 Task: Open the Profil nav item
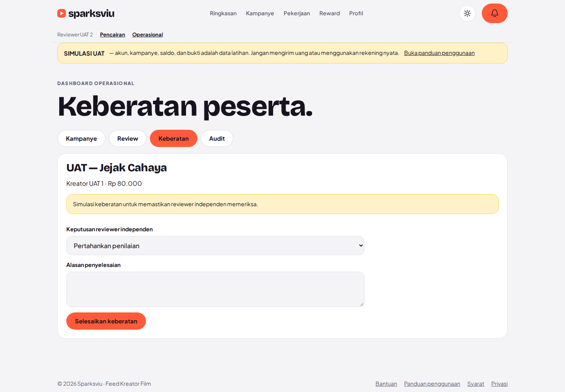(356, 13)
